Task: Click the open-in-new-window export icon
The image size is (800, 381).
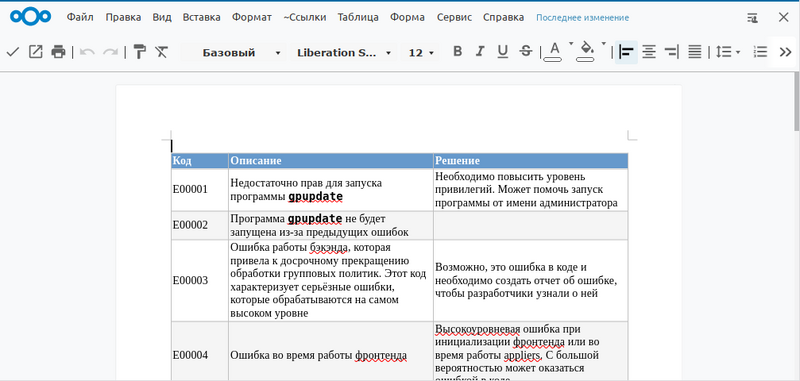Action: (x=35, y=52)
